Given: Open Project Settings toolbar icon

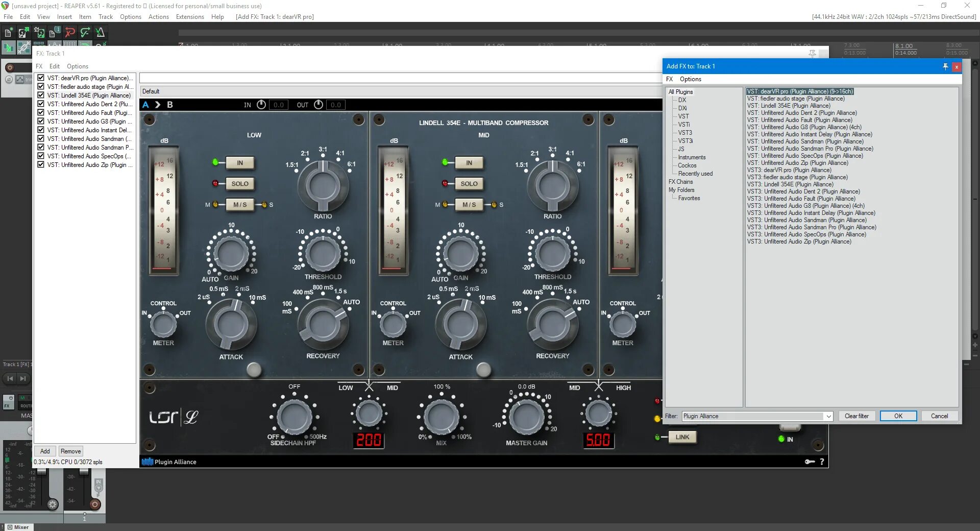Looking at the screenshot, I should tap(54, 33).
